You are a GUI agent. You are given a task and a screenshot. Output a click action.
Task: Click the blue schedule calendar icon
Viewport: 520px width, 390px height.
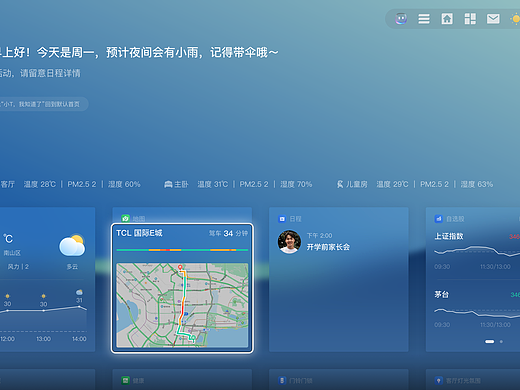coord(282,219)
